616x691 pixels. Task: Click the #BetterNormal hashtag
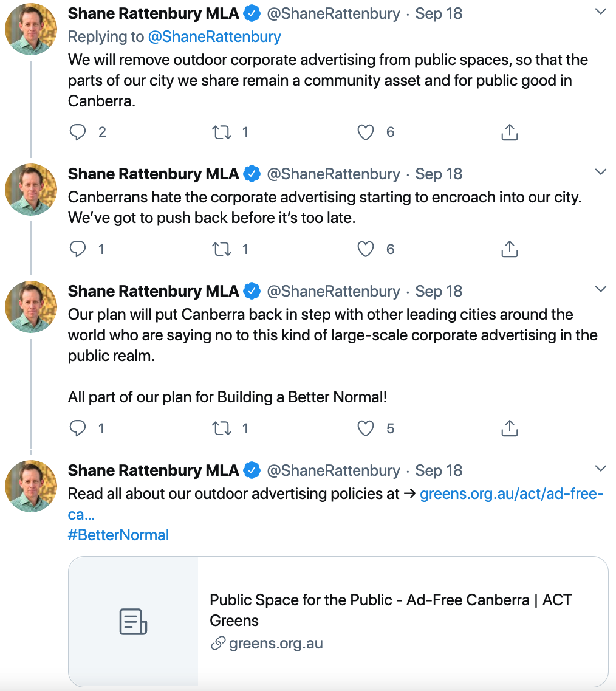coord(118,535)
